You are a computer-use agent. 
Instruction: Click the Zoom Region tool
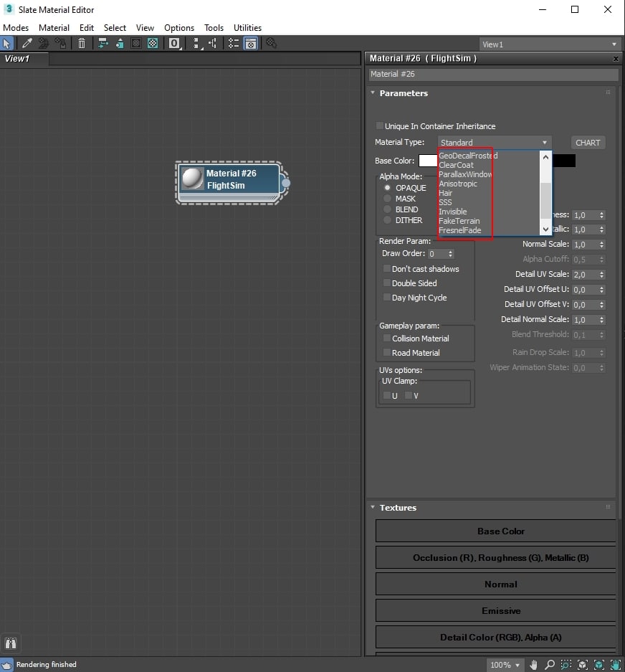566,665
